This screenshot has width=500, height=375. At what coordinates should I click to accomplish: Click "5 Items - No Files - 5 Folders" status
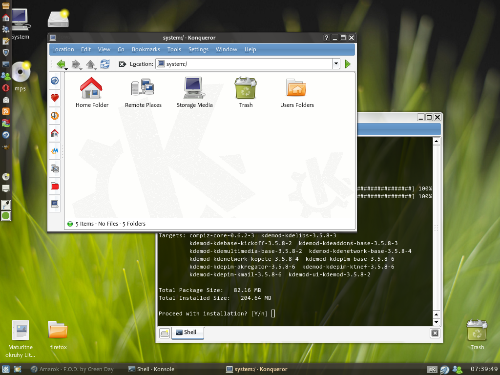coord(110,224)
